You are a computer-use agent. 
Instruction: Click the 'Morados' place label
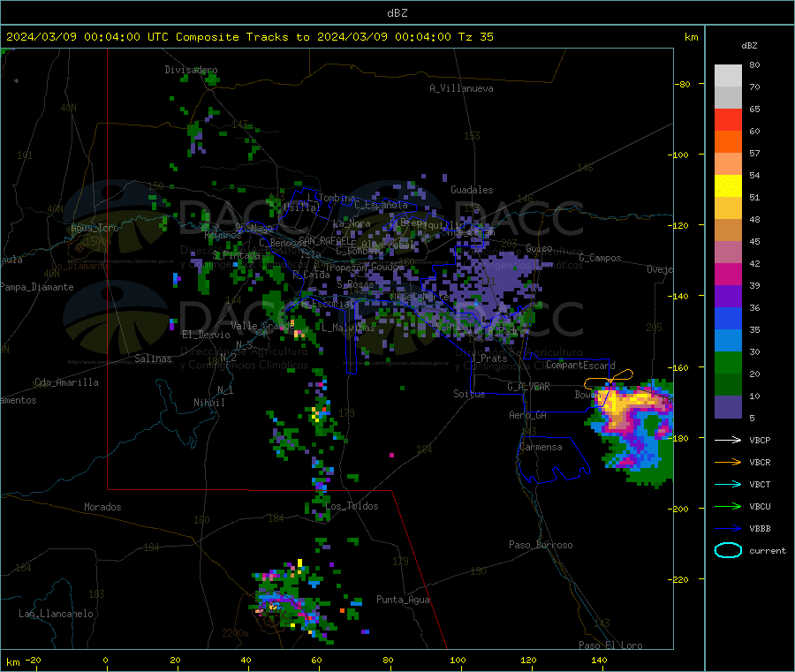102,507
